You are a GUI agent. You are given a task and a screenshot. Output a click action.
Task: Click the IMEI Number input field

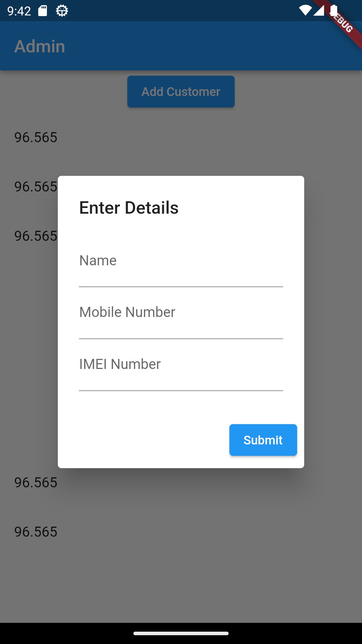(181, 372)
